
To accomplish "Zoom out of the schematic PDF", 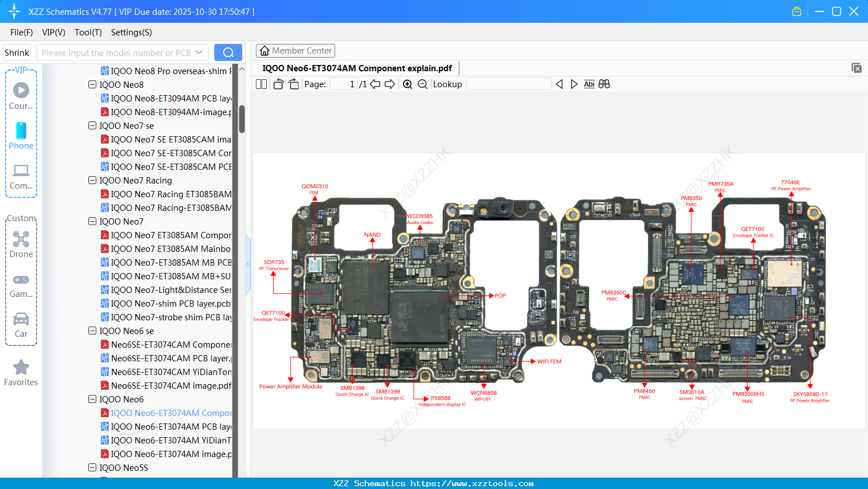I will [421, 84].
